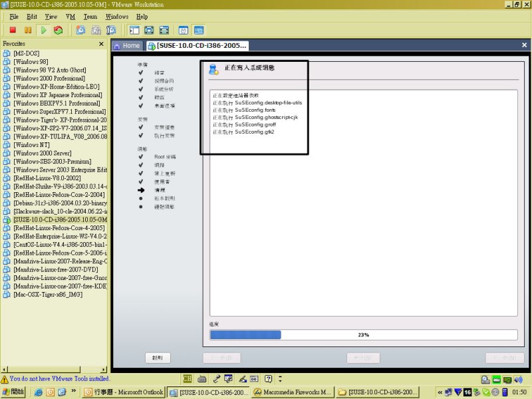Open the SUSE folder taskbar button

point(378,392)
